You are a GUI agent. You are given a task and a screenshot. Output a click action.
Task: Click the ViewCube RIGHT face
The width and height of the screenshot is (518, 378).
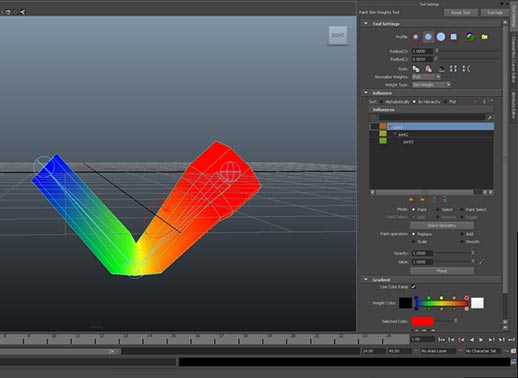coord(338,35)
